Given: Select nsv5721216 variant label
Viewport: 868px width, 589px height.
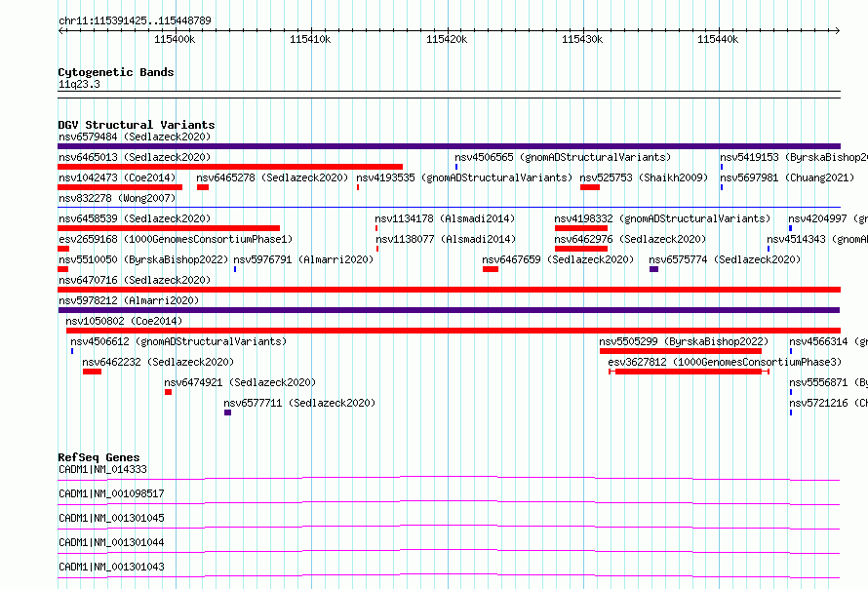Looking at the screenshot, I should click(x=828, y=403).
